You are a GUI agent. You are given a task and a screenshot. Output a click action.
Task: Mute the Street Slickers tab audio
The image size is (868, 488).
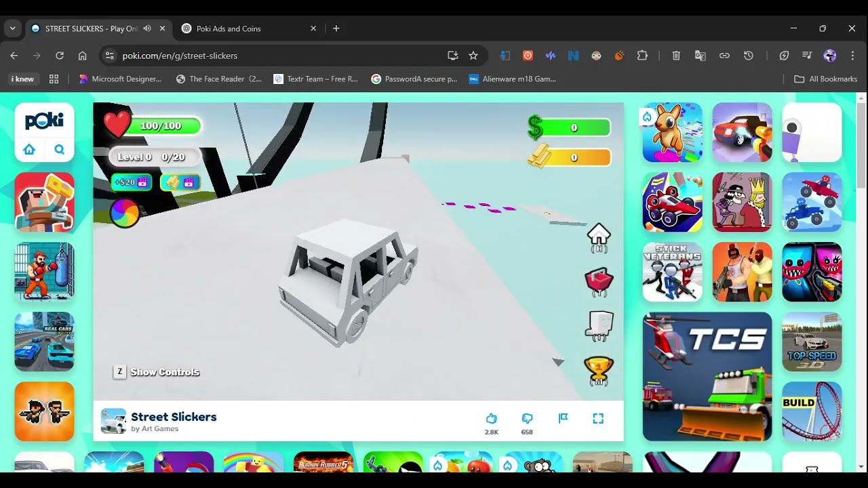click(x=147, y=28)
